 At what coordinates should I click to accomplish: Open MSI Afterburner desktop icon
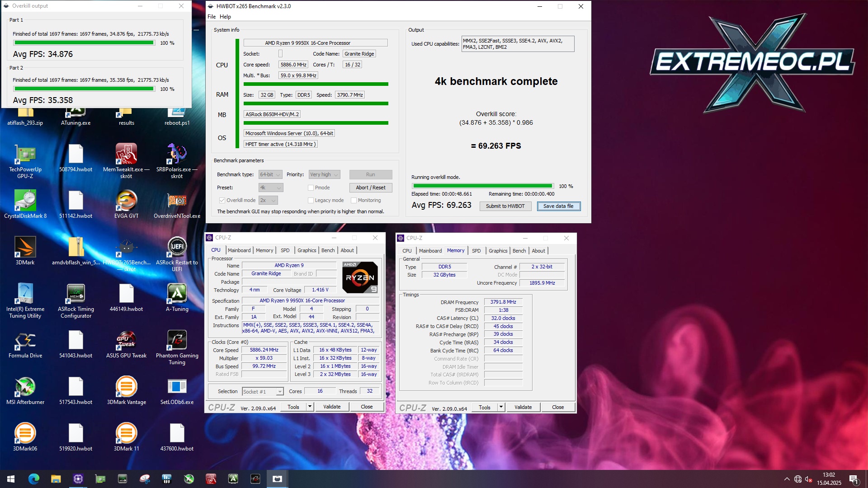tap(25, 391)
